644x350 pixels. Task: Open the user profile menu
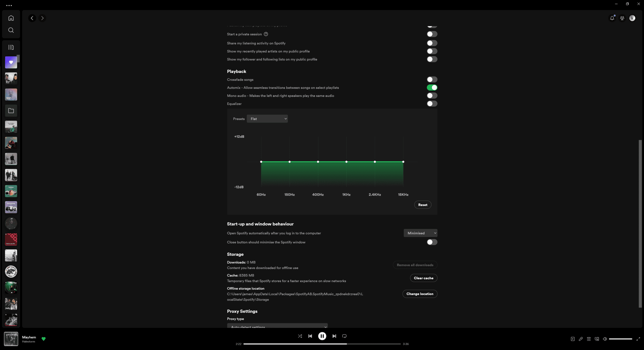click(632, 18)
